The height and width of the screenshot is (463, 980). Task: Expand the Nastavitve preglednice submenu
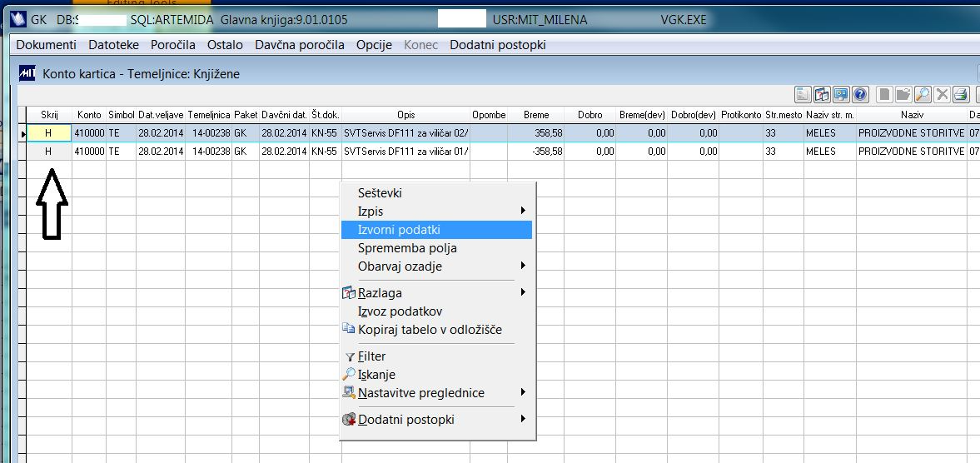[x=523, y=393]
